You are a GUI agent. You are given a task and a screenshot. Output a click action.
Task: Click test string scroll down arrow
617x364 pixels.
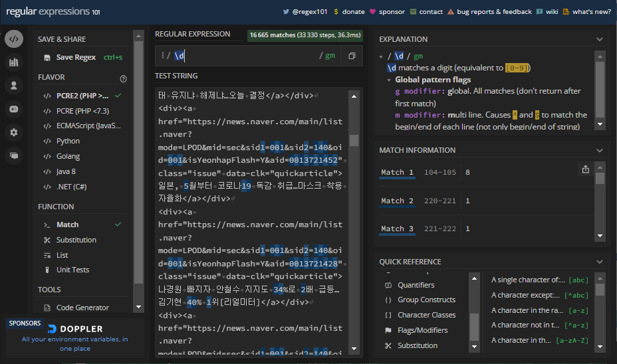click(x=354, y=349)
